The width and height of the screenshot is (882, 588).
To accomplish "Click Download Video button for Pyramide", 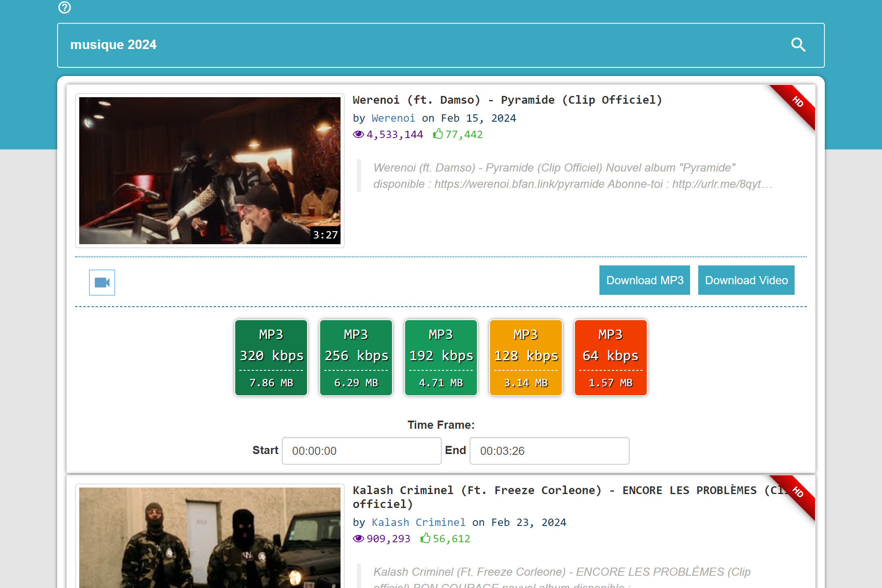I will click(x=747, y=280).
